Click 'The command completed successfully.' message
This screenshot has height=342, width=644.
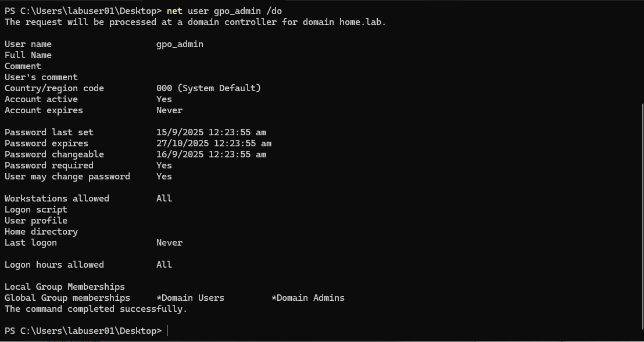96,309
